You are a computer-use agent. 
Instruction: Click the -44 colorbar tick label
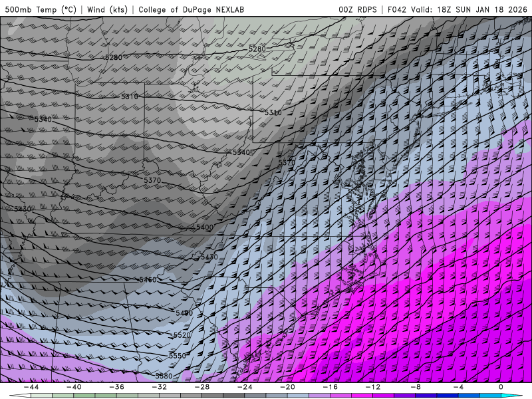coord(31,387)
